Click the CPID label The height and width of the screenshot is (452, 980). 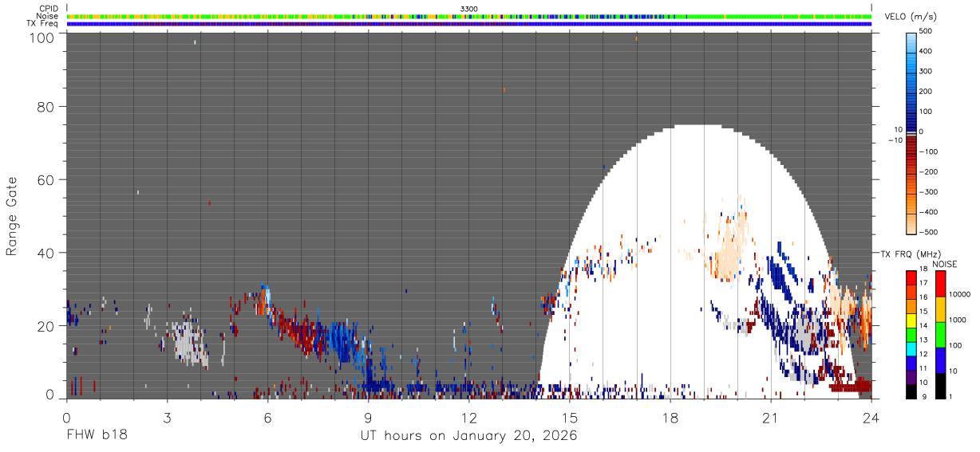[49, 9]
